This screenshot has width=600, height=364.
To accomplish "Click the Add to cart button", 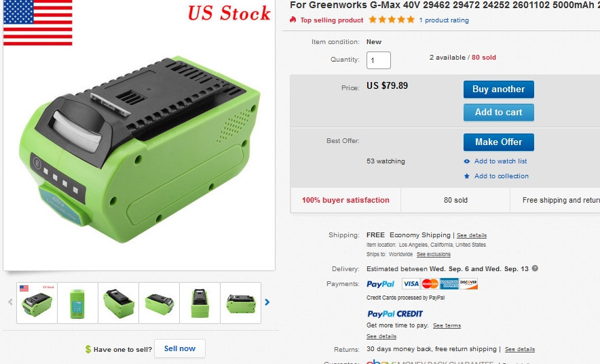I will tap(499, 113).
